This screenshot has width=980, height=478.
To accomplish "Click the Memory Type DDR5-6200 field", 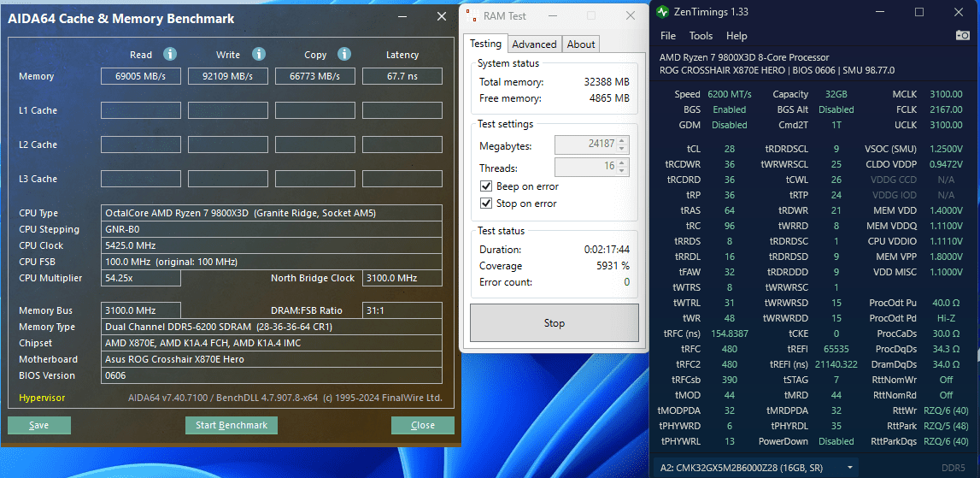I will (x=271, y=327).
